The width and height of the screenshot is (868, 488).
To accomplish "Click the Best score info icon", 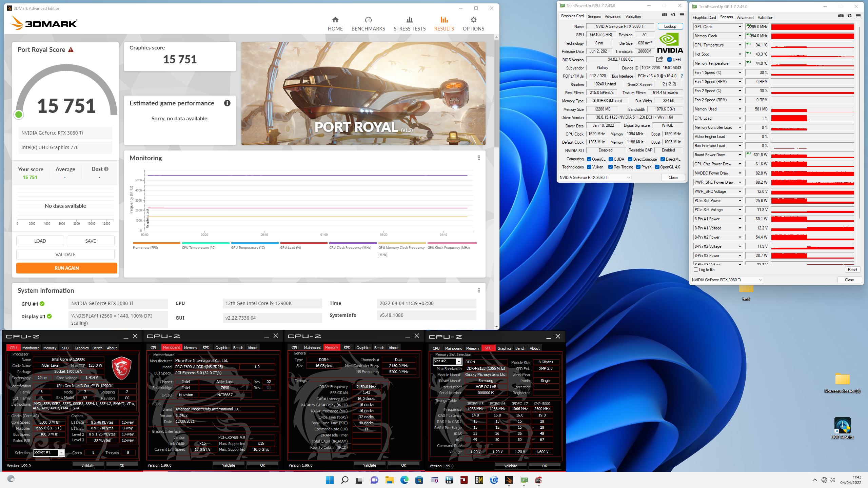I will pyautogui.click(x=106, y=169).
